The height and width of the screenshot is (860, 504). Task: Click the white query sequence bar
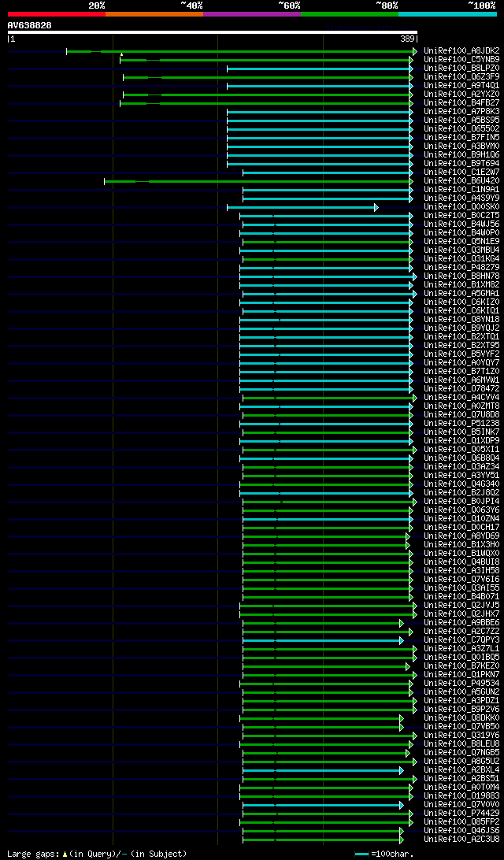(x=213, y=32)
